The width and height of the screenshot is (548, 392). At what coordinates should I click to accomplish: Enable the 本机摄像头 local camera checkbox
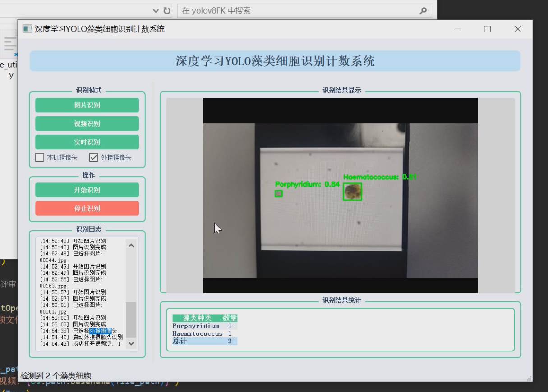(40, 157)
